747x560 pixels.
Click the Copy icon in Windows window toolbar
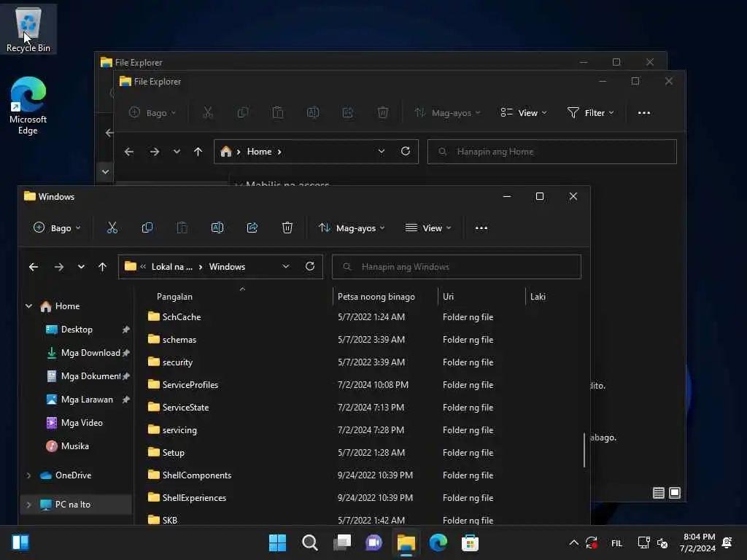pos(147,228)
